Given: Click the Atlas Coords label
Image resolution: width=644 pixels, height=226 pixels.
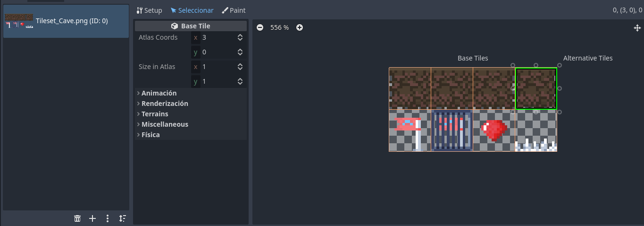Looking at the screenshot, I should pos(158,37).
